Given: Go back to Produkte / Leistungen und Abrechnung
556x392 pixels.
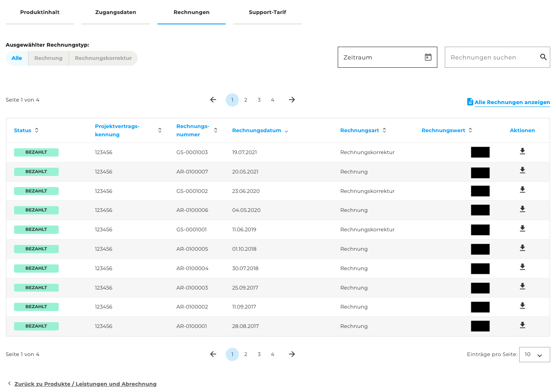Looking at the screenshot, I should pos(85,384).
